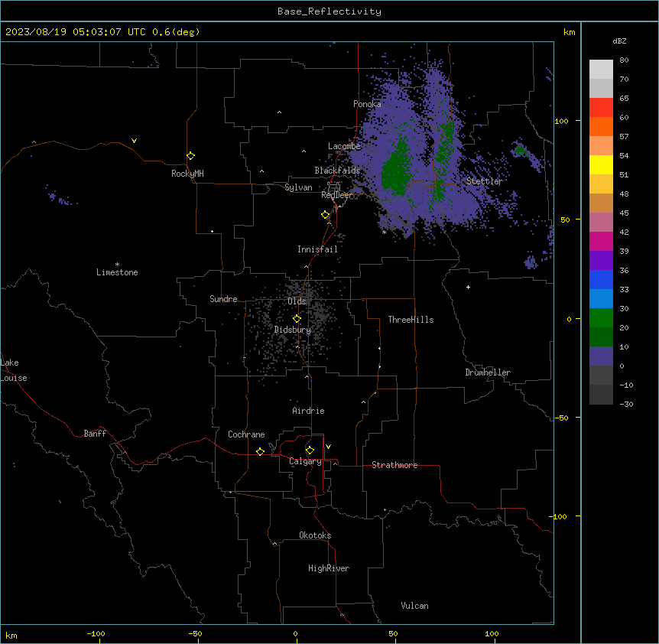The height and width of the screenshot is (644, 659).
Task: Click the Airdrie label
Action: pyautogui.click(x=308, y=411)
